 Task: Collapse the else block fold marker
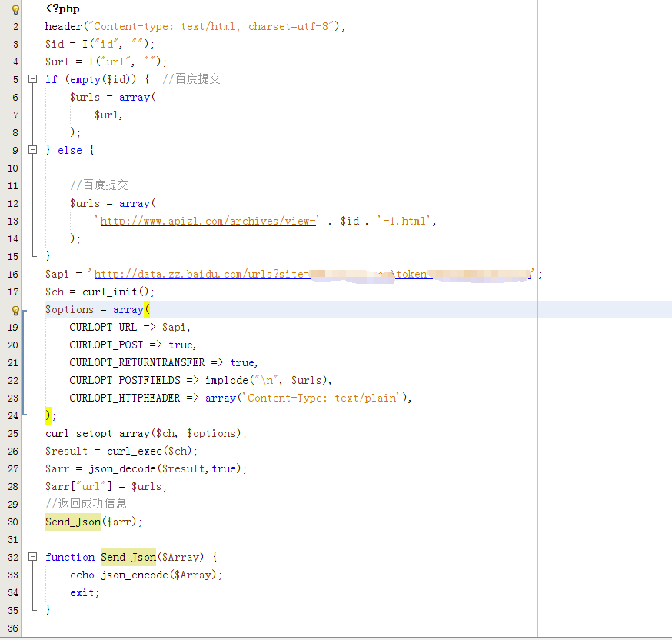point(32,150)
